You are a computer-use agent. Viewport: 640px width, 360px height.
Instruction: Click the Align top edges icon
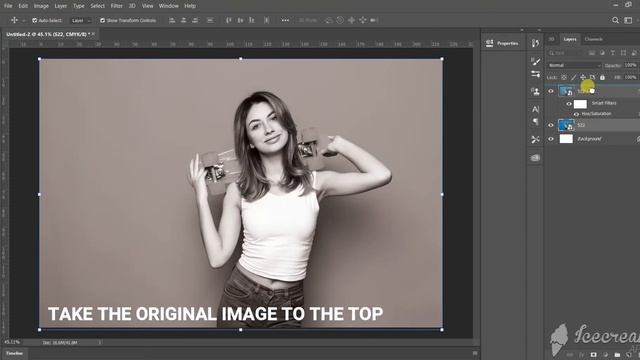pos(229,20)
